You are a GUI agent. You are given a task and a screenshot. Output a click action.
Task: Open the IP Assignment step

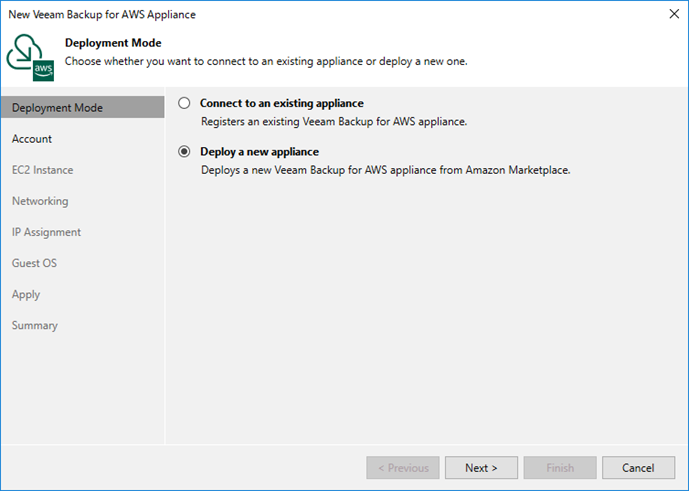pos(46,232)
